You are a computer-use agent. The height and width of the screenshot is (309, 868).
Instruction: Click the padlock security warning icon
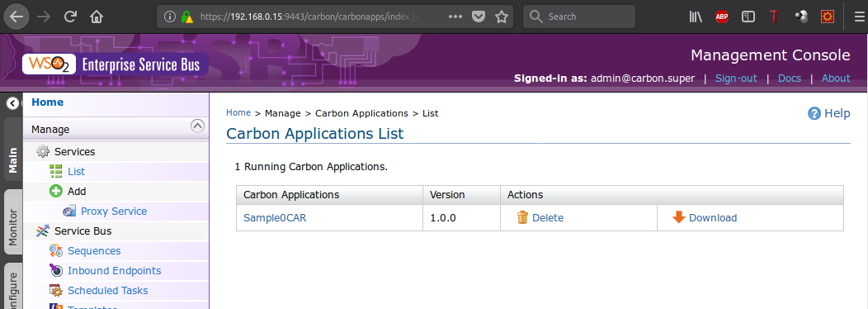pos(187,17)
